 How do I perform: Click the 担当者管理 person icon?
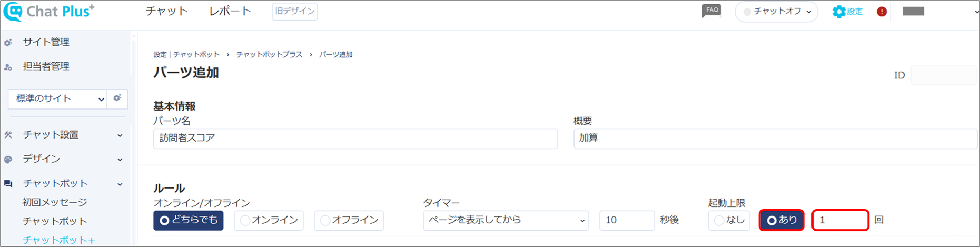click(8, 67)
